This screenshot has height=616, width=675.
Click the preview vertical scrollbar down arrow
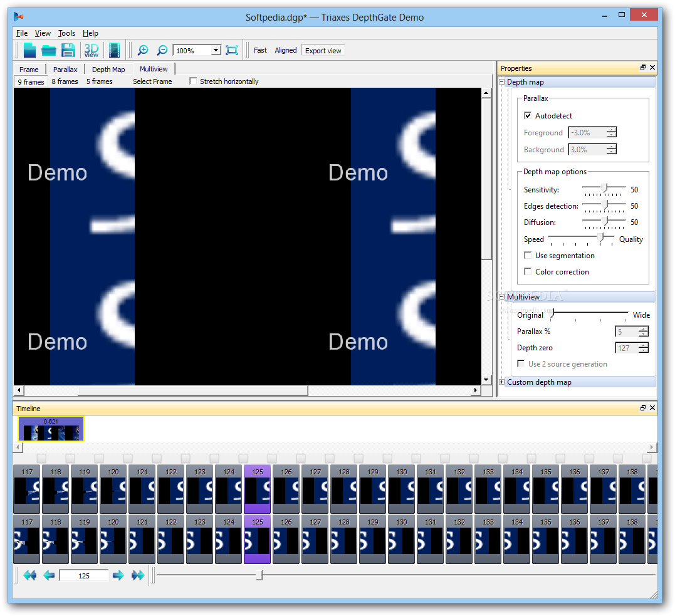click(x=486, y=380)
